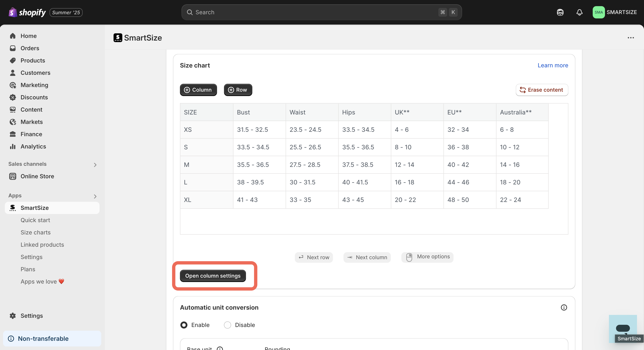Follow the Learn more link
The image size is (644, 350).
tap(553, 65)
